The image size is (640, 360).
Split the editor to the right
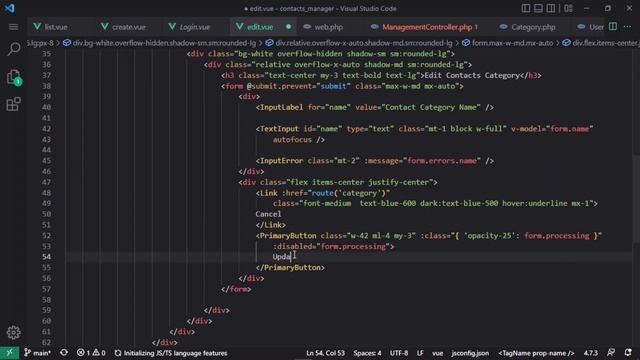(x=613, y=27)
